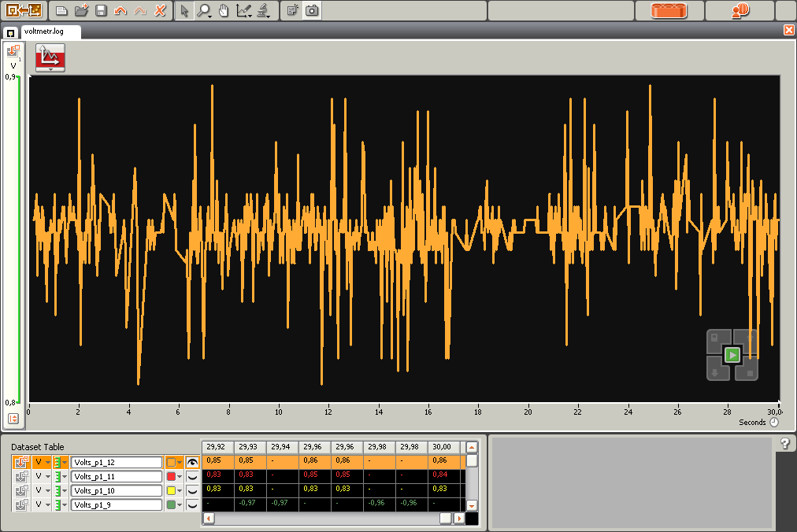Click the dataset table scroll up arrow

tap(472, 448)
